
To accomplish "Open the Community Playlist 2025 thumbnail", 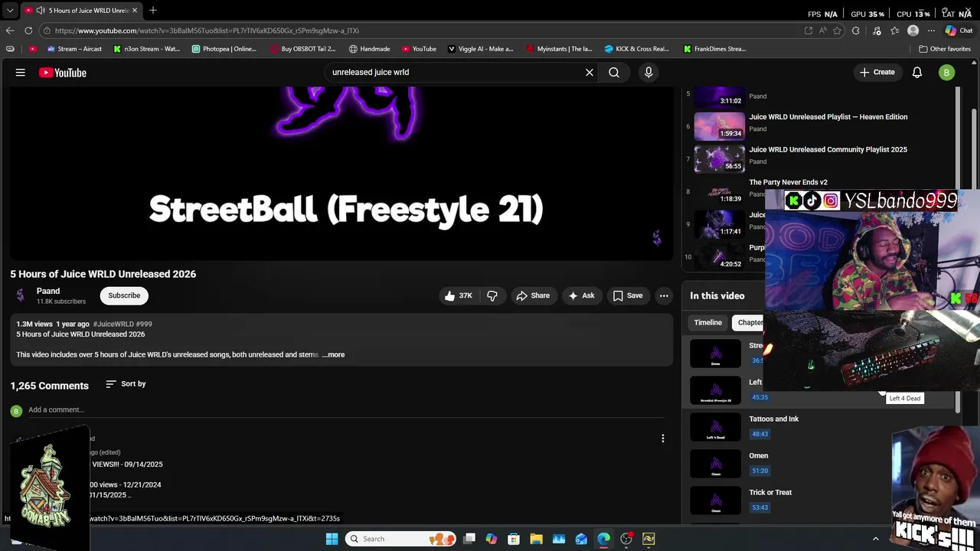I will 719,159.
